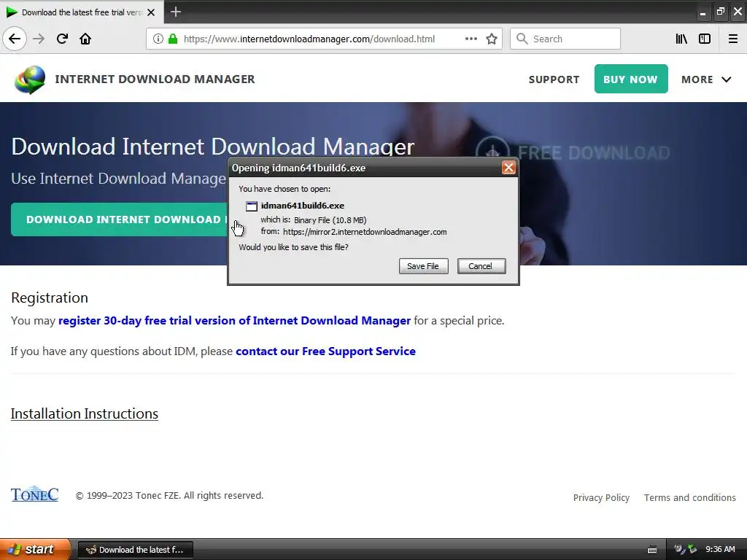The width and height of the screenshot is (747, 560).
Task: Open the Windows Start menu
Action: pyautogui.click(x=34, y=550)
